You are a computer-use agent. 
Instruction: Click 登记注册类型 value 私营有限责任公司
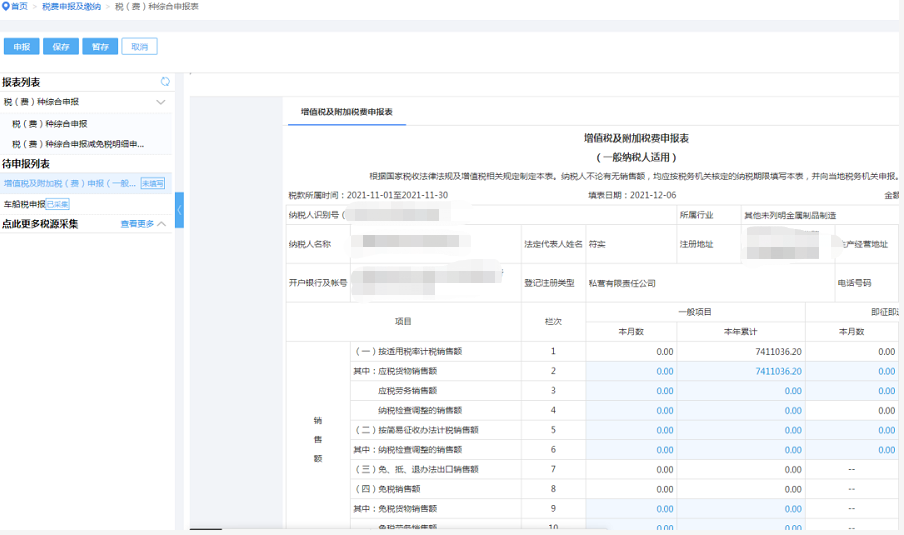point(622,283)
